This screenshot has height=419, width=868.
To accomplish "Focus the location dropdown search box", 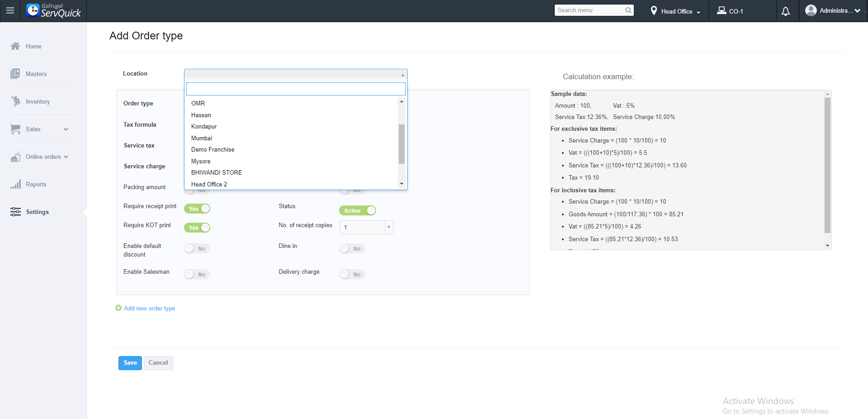I will tap(296, 89).
